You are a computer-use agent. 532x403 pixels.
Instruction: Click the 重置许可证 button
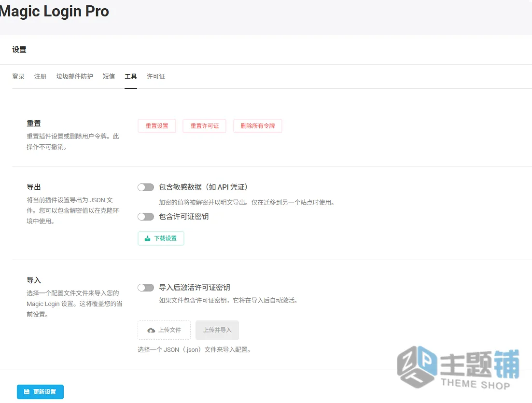[204, 126]
